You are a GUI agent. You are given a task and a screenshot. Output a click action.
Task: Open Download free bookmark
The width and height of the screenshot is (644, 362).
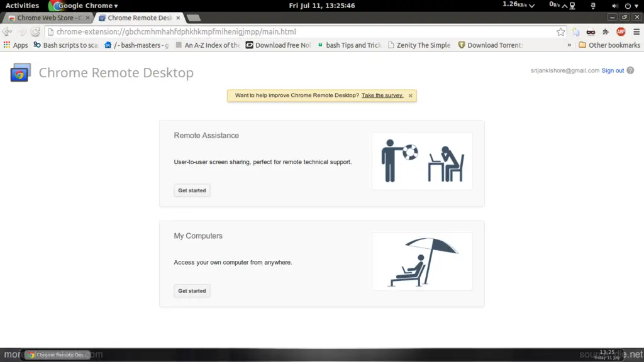278,45
